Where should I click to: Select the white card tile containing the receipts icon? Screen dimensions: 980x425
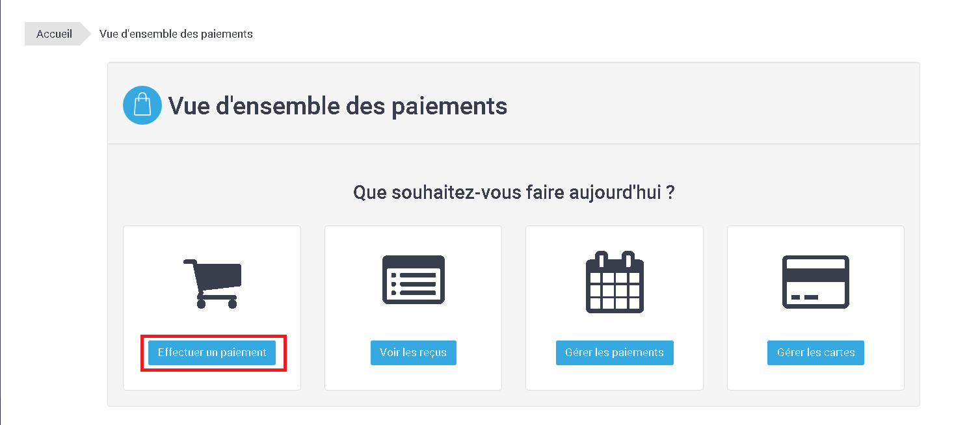(x=413, y=308)
